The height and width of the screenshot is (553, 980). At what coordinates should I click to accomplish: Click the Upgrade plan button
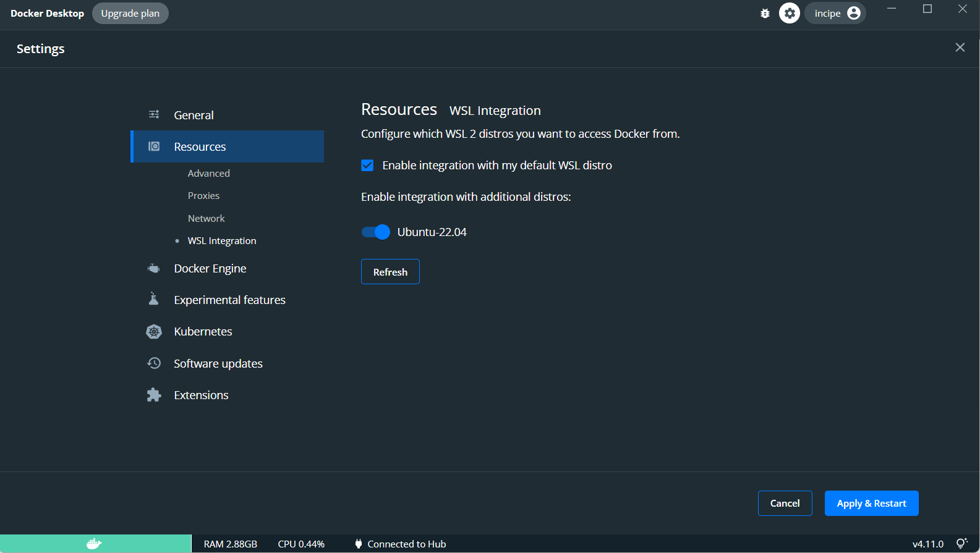tap(130, 13)
